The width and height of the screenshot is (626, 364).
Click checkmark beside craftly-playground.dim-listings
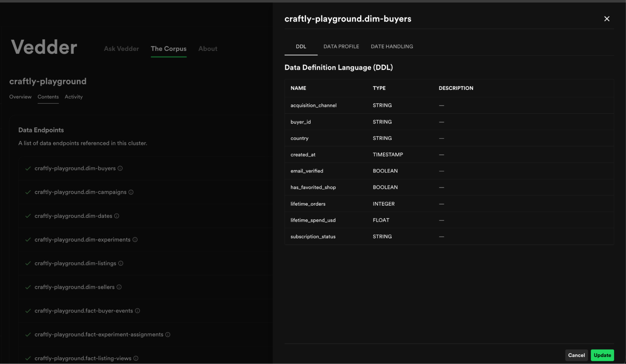(x=28, y=264)
